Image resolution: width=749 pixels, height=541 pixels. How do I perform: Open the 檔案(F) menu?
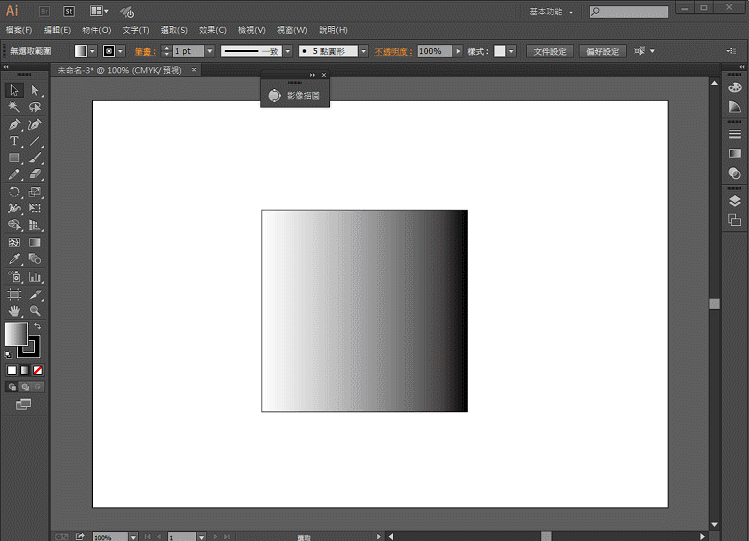click(19, 30)
